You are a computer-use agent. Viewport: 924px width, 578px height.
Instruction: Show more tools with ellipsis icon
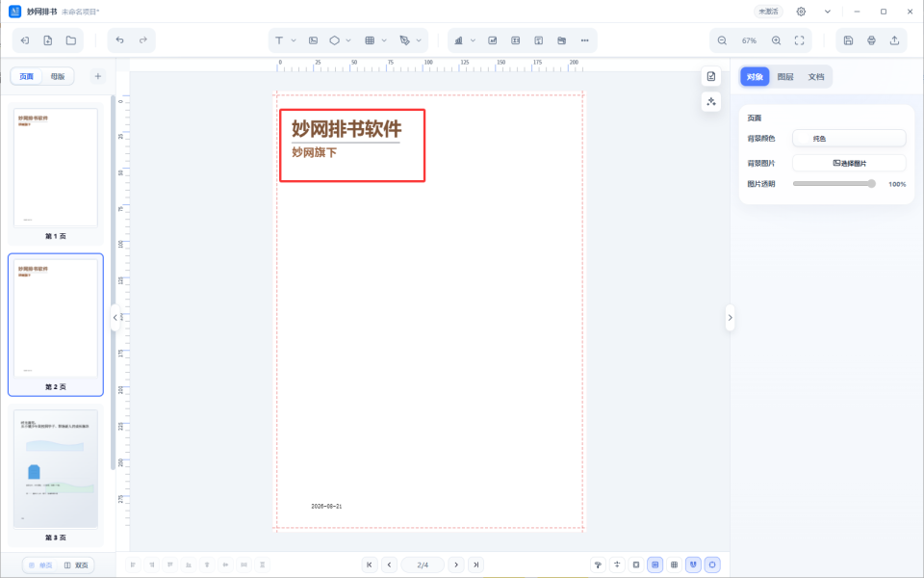click(584, 40)
